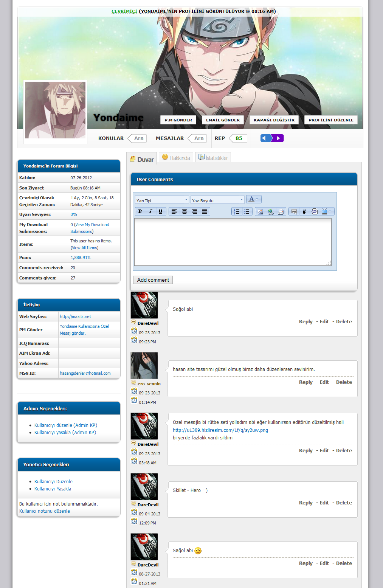The height and width of the screenshot is (588, 383).
Task: Click Ara next to MESAJLAR
Action: click(x=197, y=138)
